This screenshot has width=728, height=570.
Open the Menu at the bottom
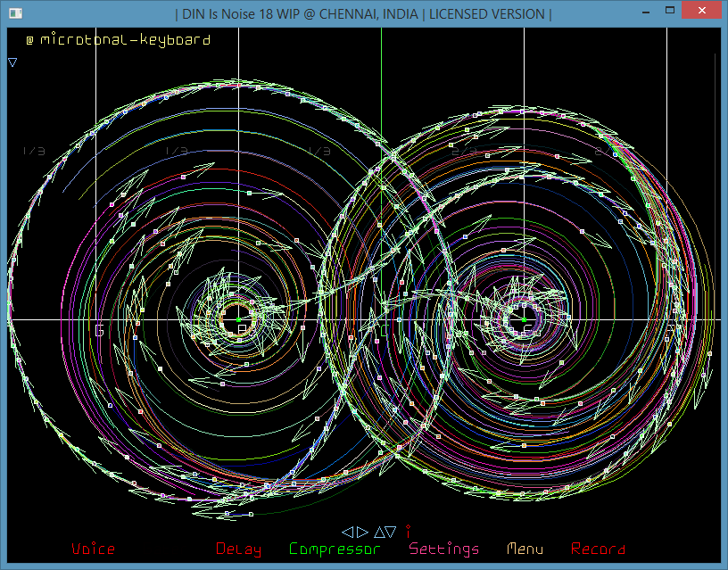pos(525,549)
